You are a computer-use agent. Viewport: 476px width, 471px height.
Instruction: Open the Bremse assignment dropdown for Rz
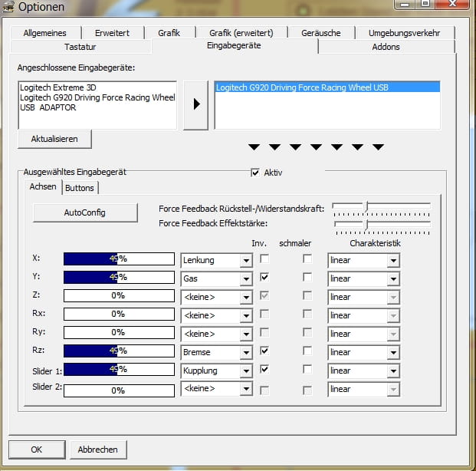click(215, 352)
